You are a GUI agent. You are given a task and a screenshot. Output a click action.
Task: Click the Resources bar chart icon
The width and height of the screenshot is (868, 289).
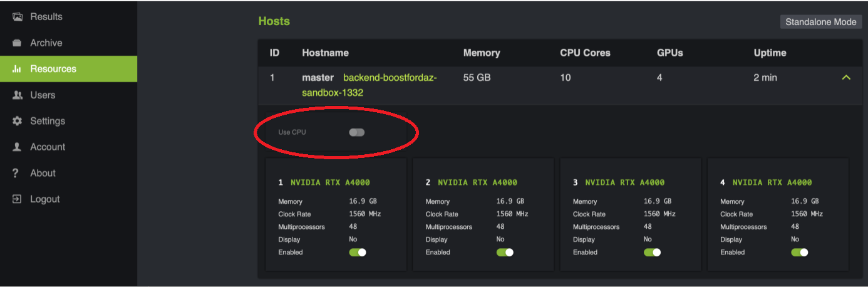(x=18, y=69)
